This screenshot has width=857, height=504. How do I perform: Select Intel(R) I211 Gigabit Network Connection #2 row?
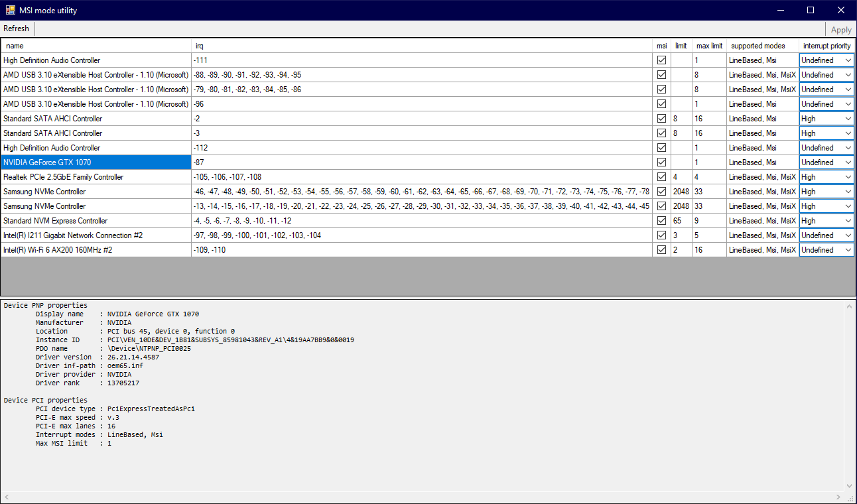96,235
